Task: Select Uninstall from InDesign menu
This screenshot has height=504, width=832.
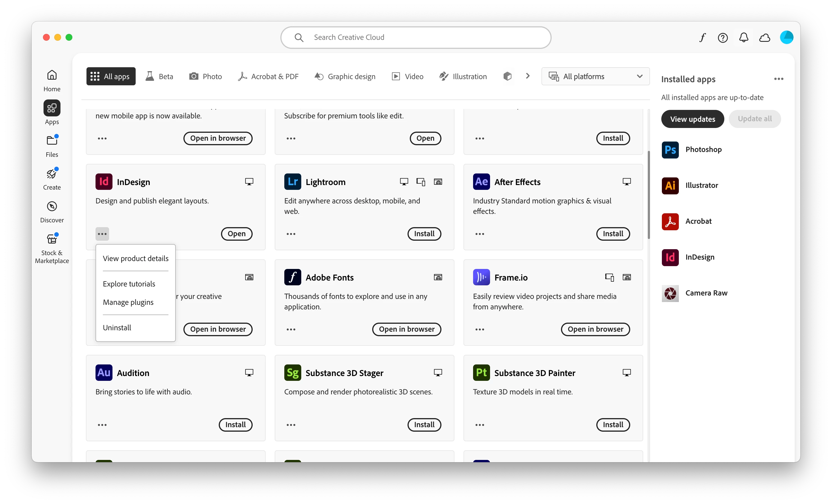Action: 117,327
